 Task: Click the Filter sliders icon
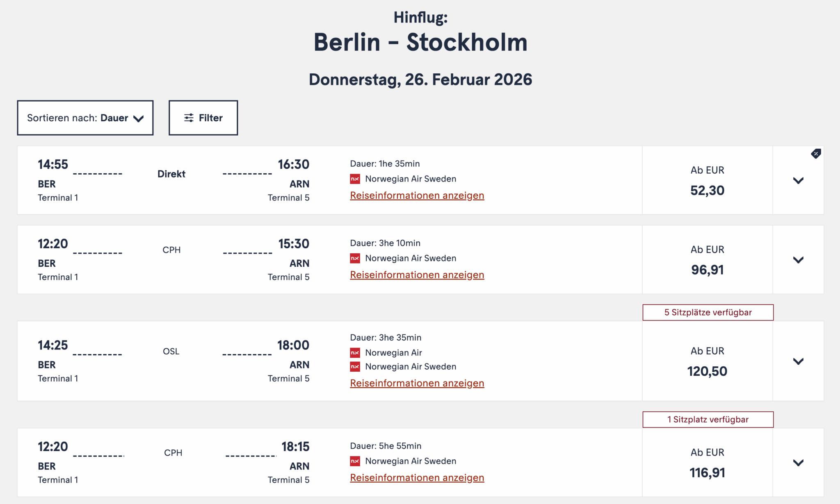coord(189,118)
